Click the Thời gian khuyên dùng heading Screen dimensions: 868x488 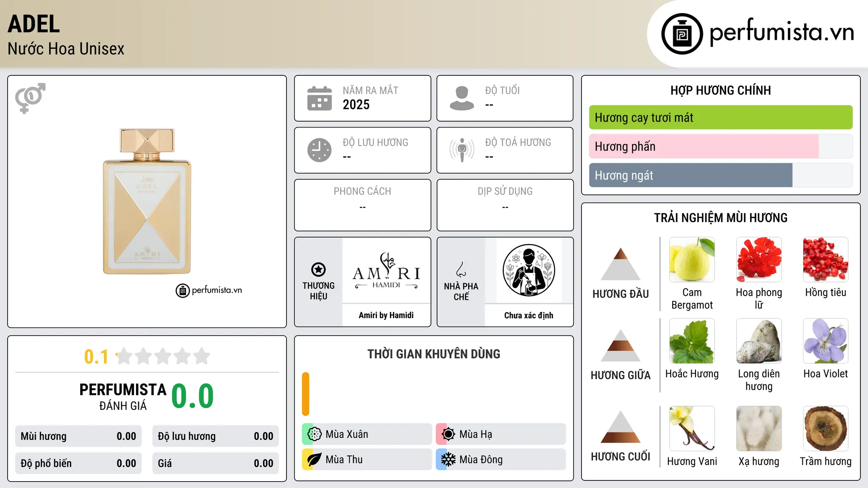[x=434, y=354]
